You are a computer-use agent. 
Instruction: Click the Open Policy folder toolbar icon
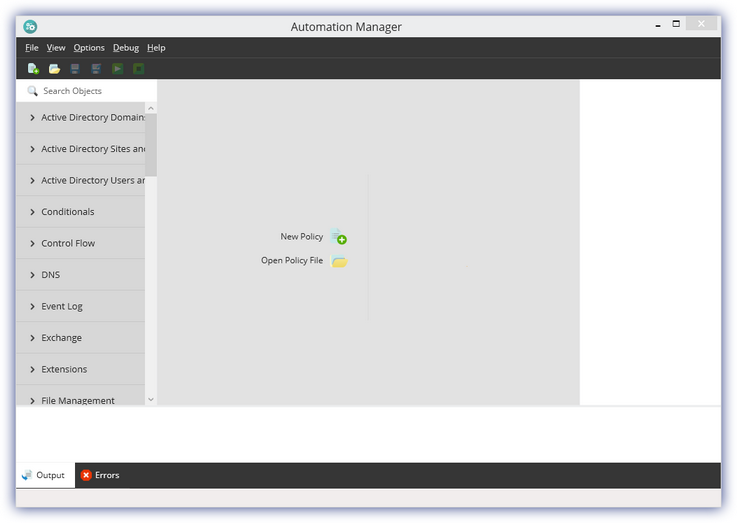pyautogui.click(x=54, y=69)
